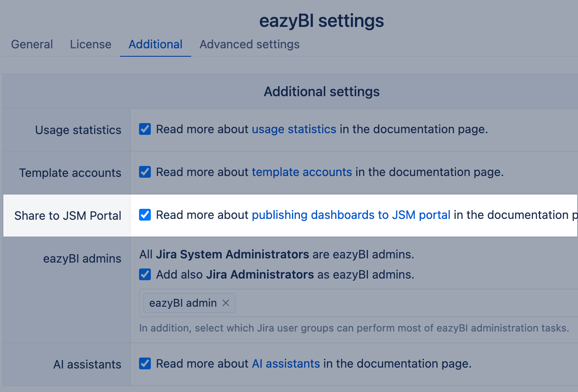This screenshot has width=578, height=392.
Task: Go to the Advanced settings tab
Action: pyautogui.click(x=250, y=45)
